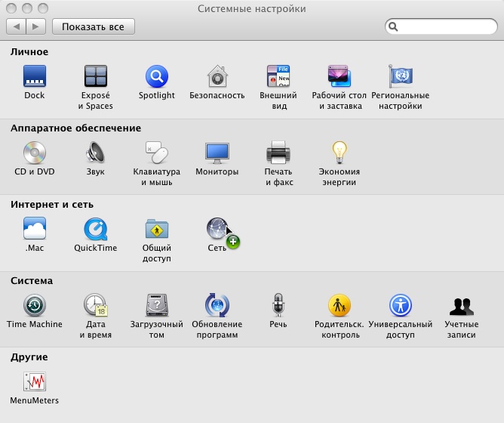The image size is (504, 423).
Task: Open the Сеть network pane
Action: [217, 229]
